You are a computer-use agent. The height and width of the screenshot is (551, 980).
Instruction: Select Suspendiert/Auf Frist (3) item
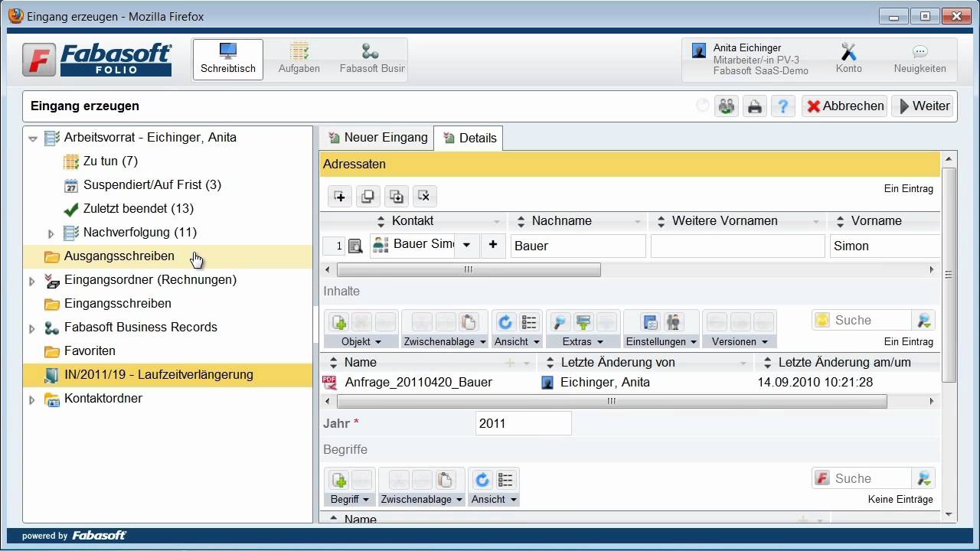[x=152, y=185]
